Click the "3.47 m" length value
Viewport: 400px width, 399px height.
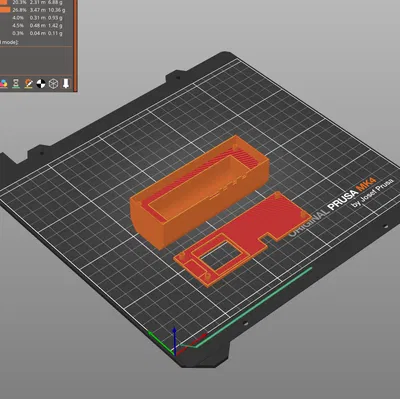[x=38, y=10]
